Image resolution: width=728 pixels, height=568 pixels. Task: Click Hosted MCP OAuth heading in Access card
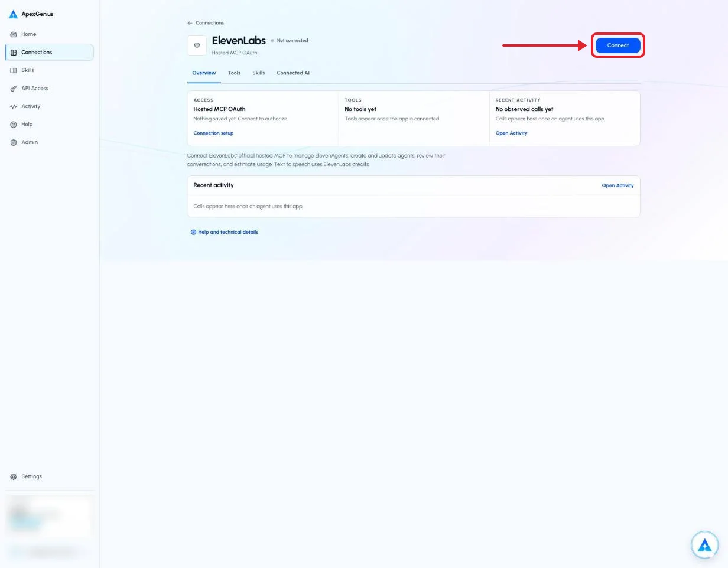click(219, 109)
